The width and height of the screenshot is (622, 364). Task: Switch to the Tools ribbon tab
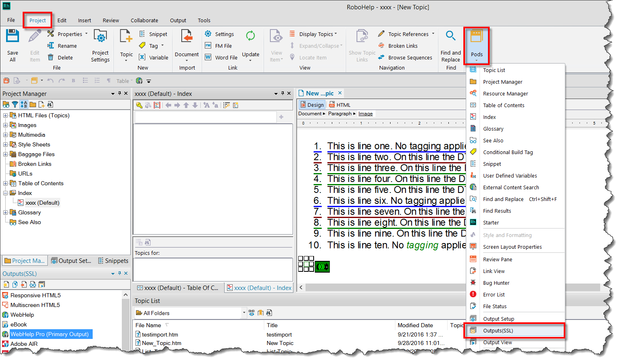point(204,20)
